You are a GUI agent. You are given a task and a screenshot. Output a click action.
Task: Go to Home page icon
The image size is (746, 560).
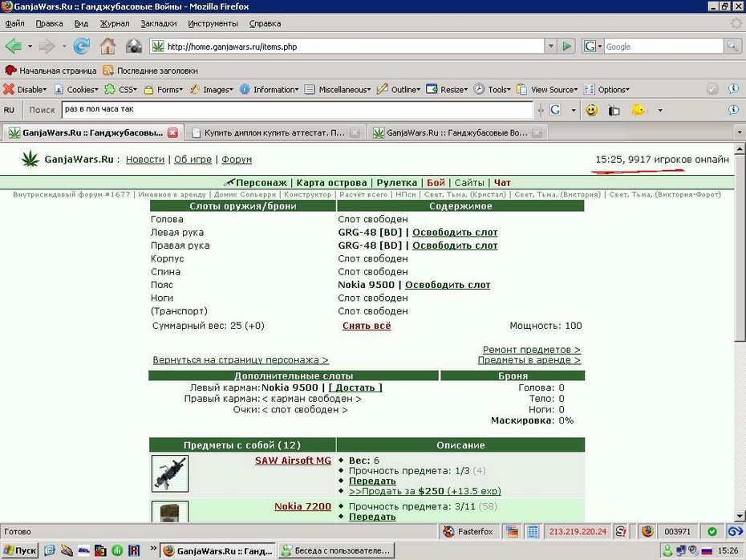(107, 47)
